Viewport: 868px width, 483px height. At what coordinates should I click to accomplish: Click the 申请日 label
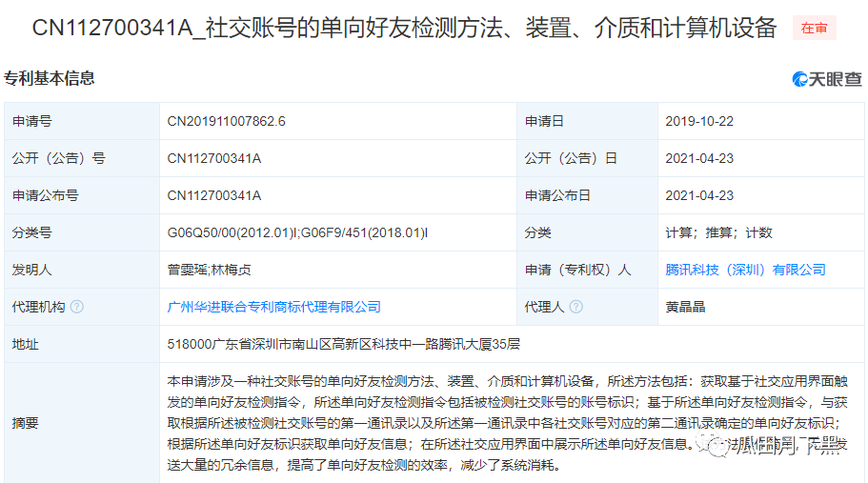tap(544, 121)
